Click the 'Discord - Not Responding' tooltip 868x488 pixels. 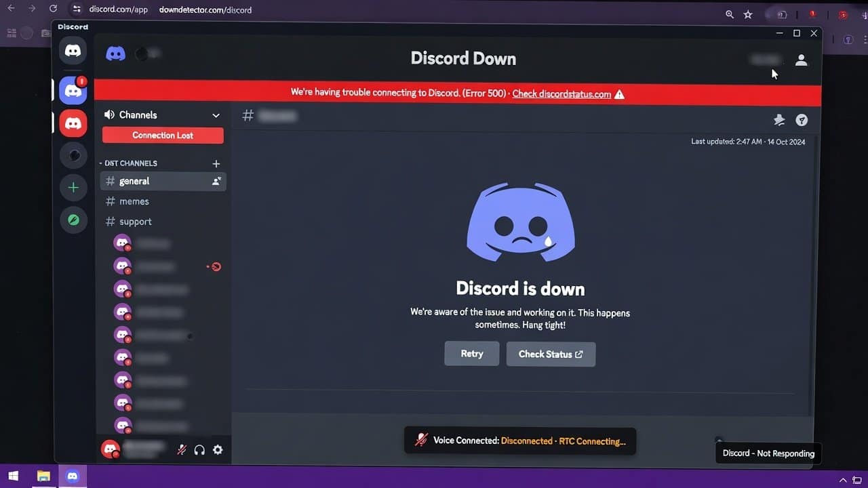(768, 453)
